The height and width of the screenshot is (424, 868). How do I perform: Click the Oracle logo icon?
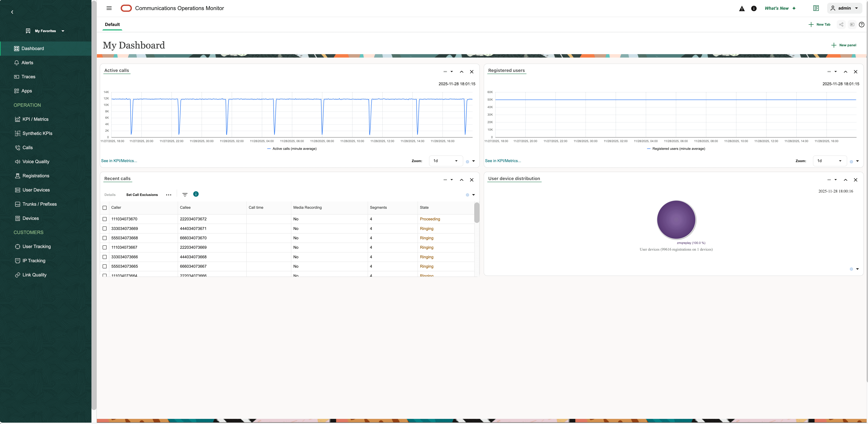click(x=126, y=8)
